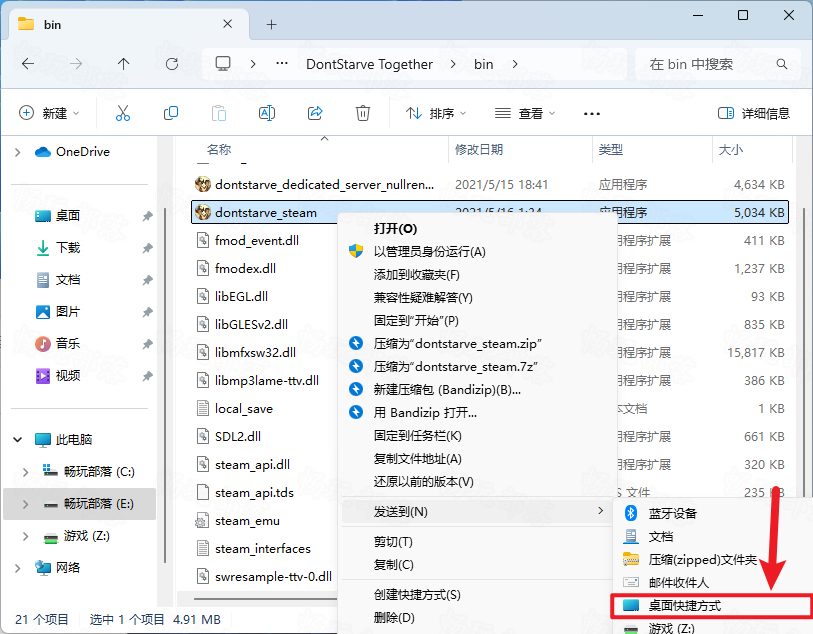
Task: Go up one folder level
Action: point(123,64)
